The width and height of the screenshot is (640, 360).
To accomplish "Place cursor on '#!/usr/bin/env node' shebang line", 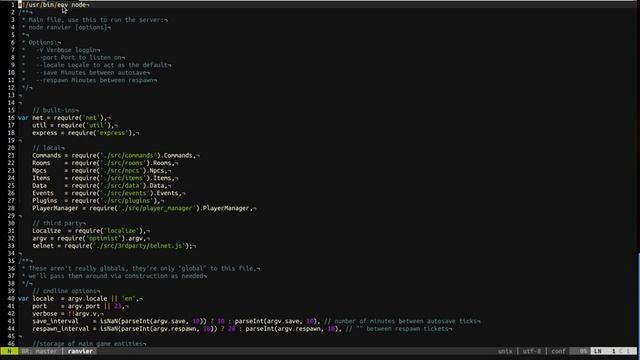I will [x=54, y=5].
